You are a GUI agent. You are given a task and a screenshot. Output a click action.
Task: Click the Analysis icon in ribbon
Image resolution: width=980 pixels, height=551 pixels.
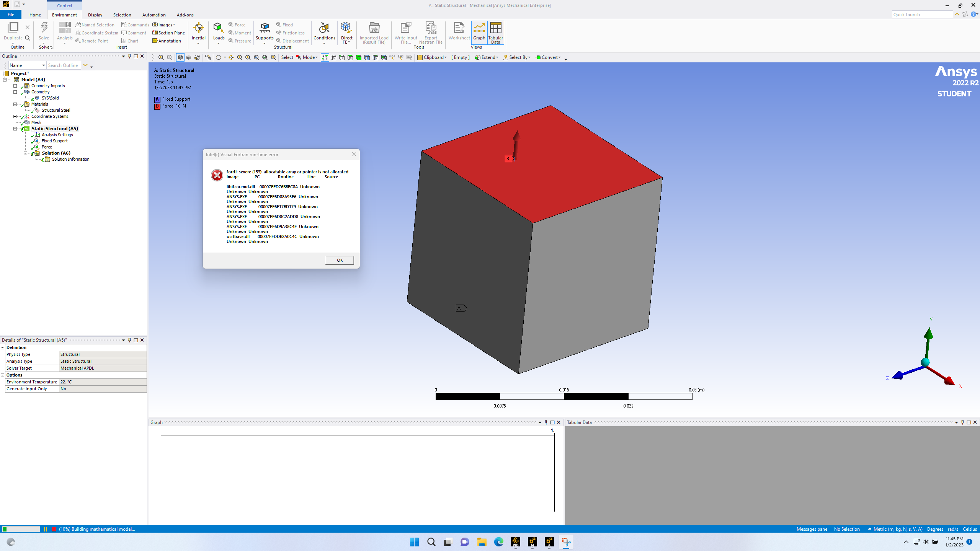[65, 28]
